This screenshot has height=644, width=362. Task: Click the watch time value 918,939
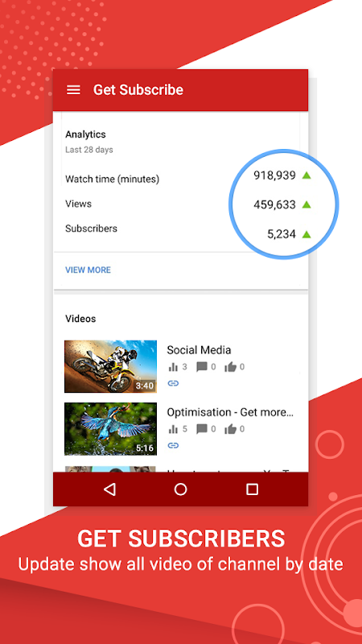tap(274, 175)
